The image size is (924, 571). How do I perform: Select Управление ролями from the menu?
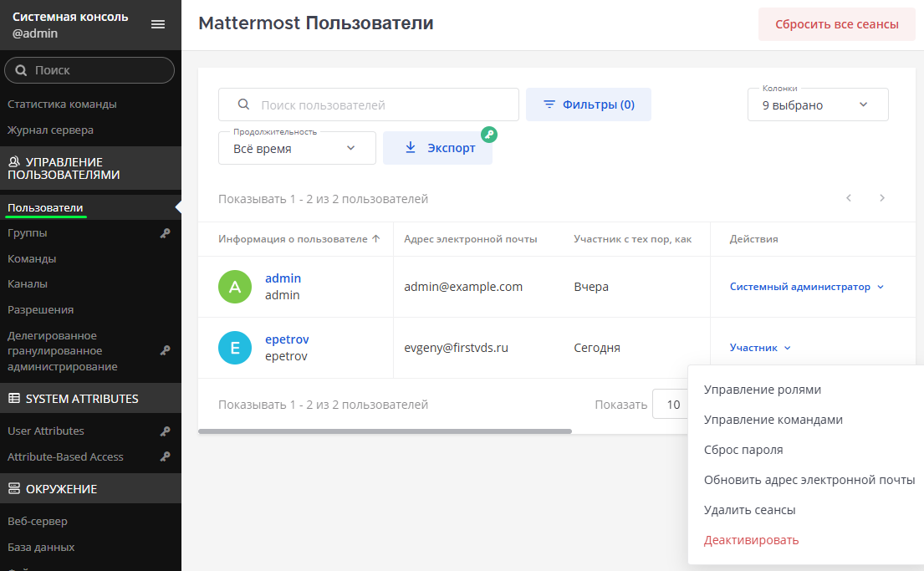tap(762, 390)
